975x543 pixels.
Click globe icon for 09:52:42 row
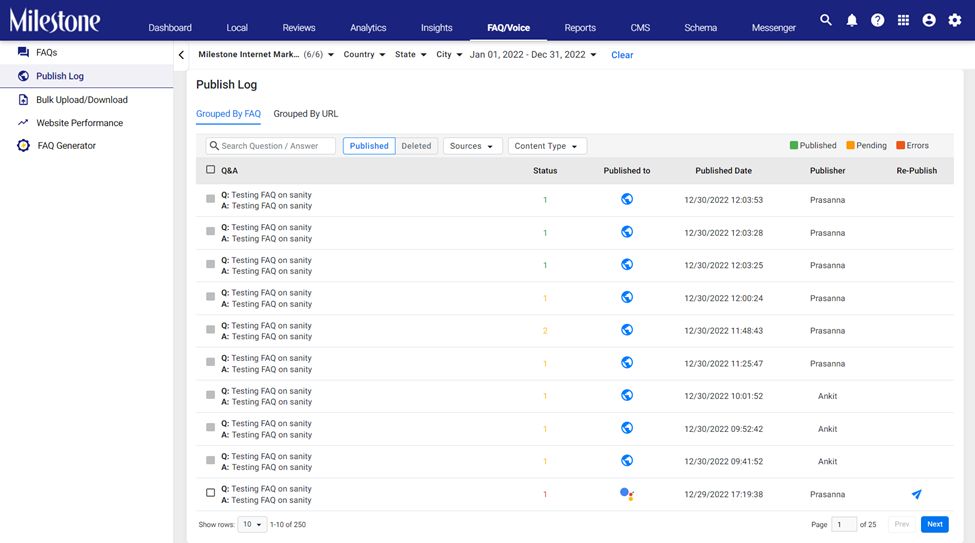(x=627, y=427)
